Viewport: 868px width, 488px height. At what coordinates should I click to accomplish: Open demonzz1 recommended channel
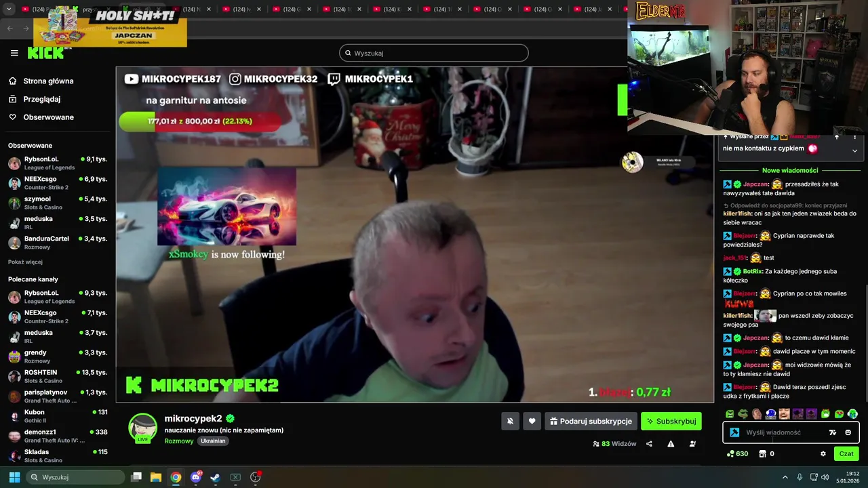click(x=58, y=436)
